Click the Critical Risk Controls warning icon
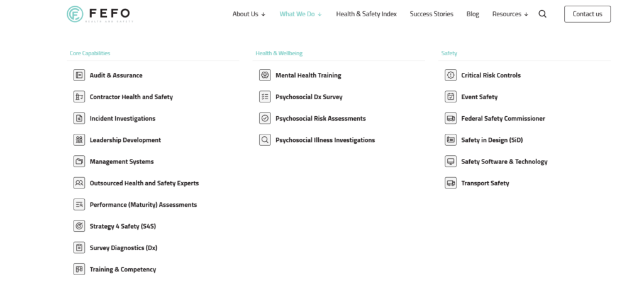Viewport: 644px width, 289px height. (450, 75)
